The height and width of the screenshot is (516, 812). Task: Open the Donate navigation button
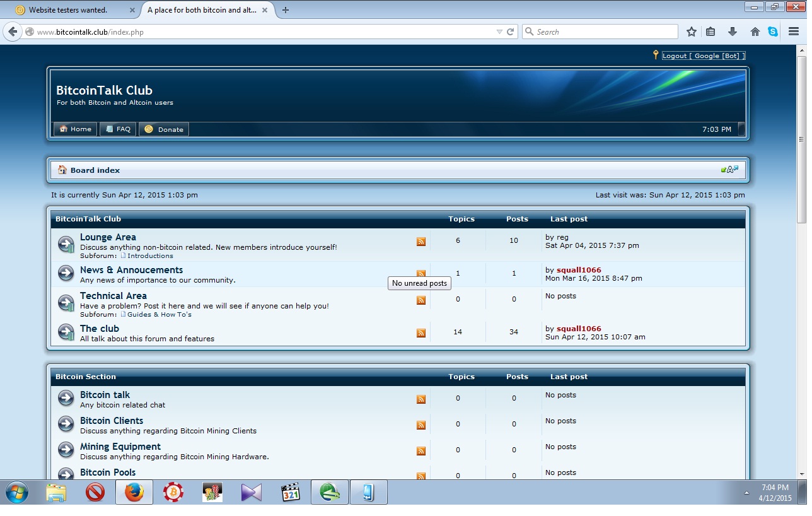tap(164, 129)
